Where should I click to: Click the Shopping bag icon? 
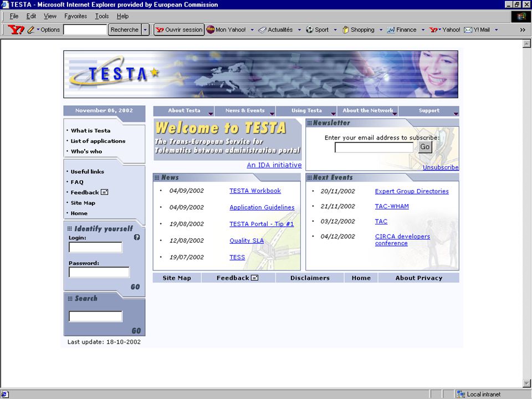[x=345, y=29]
